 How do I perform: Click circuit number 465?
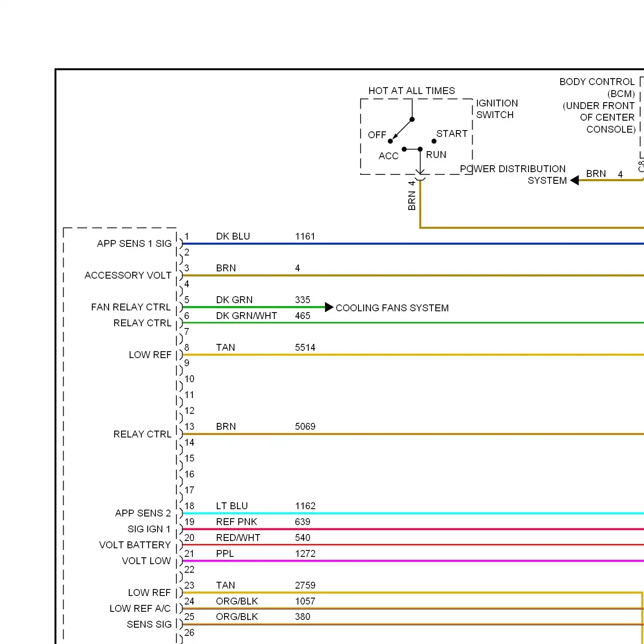click(x=303, y=316)
